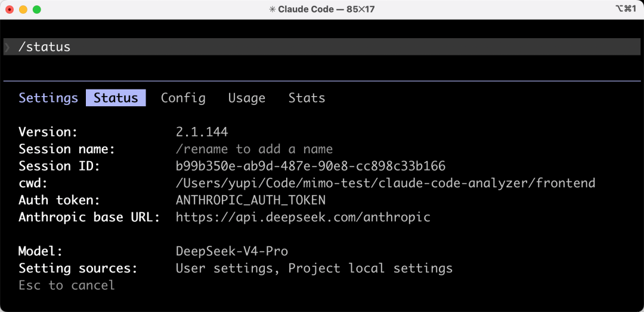Select the Stats tab
Screen dimensions: 644x312
click(x=307, y=98)
